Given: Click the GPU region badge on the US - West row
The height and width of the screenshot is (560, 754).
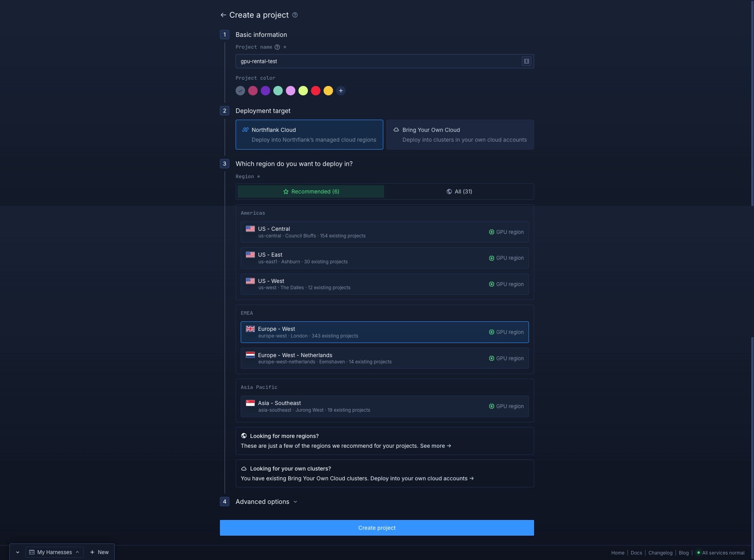Looking at the screenshot, I should [506, 284].
